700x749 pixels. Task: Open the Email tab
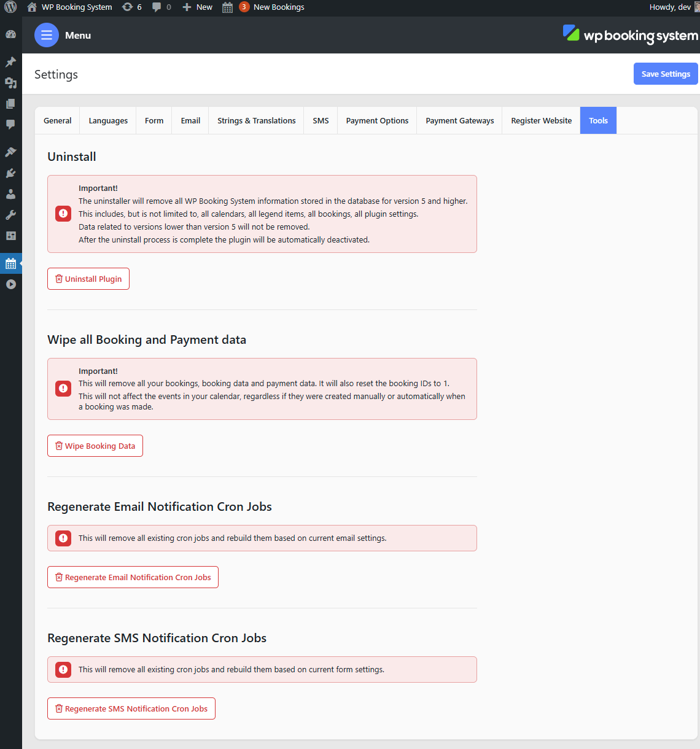190,121
